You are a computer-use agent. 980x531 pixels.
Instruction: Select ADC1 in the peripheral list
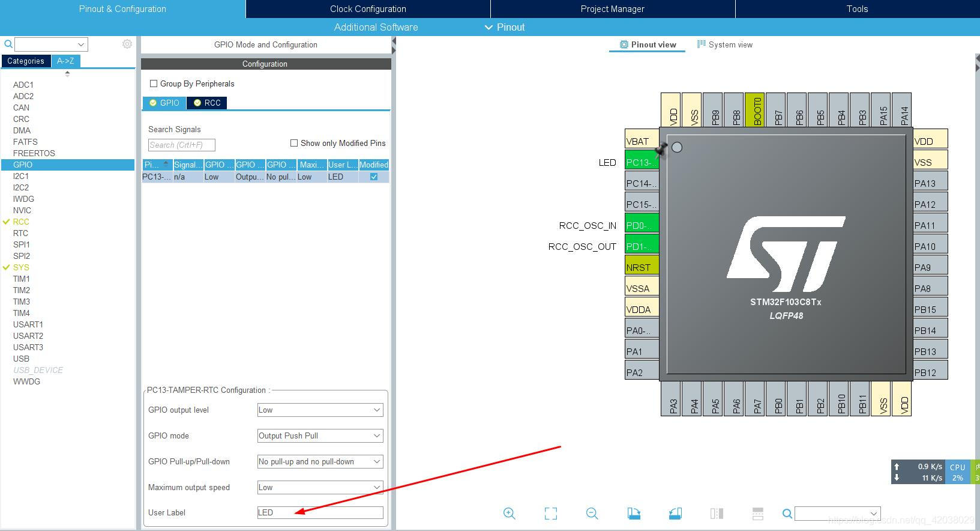(23, 85)
